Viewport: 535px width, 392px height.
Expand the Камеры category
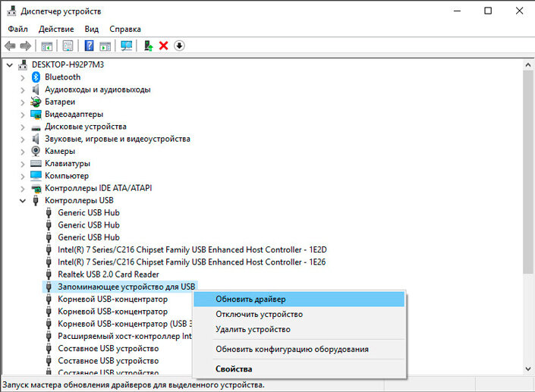coord(23,152)
